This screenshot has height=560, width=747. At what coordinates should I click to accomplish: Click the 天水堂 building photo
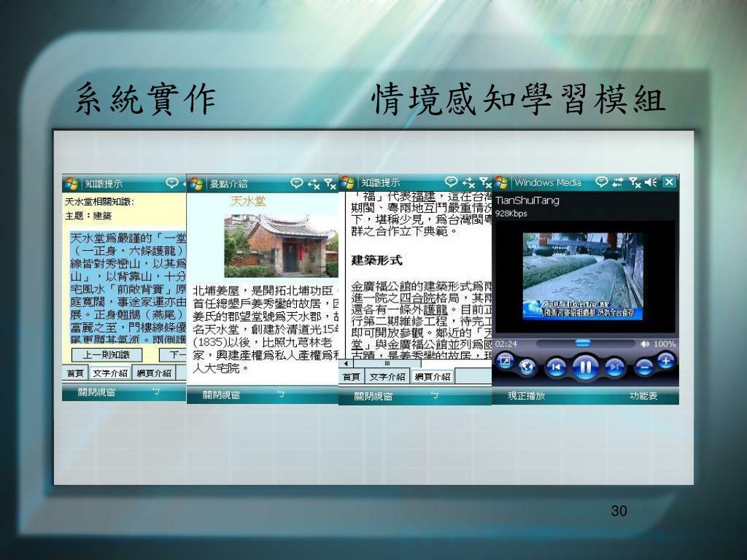(281, 246)
